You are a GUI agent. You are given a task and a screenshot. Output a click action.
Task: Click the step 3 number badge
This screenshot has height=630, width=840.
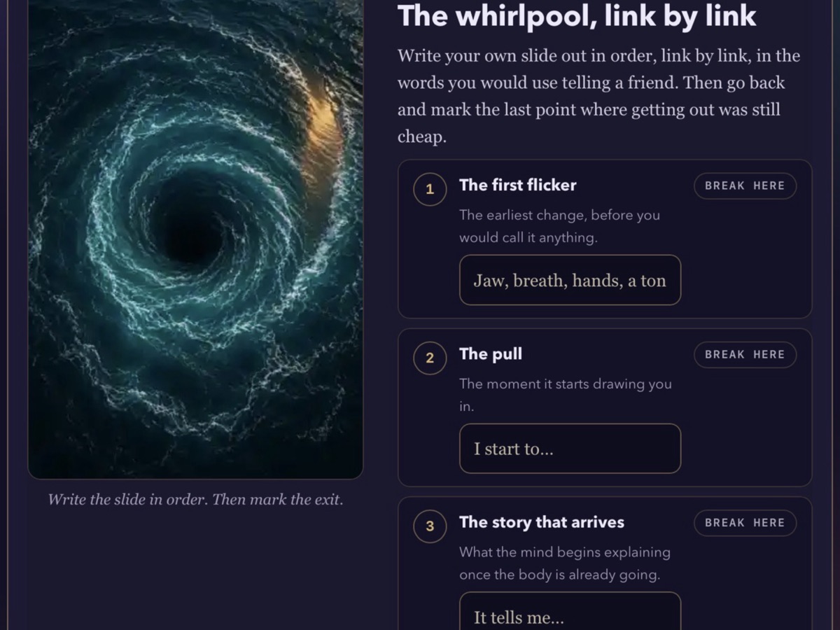click(430, 527)
